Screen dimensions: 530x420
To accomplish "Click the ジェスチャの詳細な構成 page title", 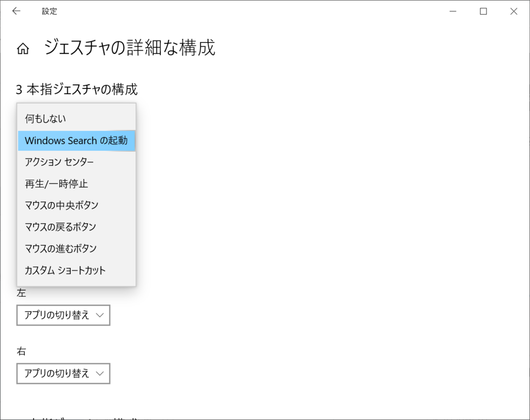I will tap(129, 47).
